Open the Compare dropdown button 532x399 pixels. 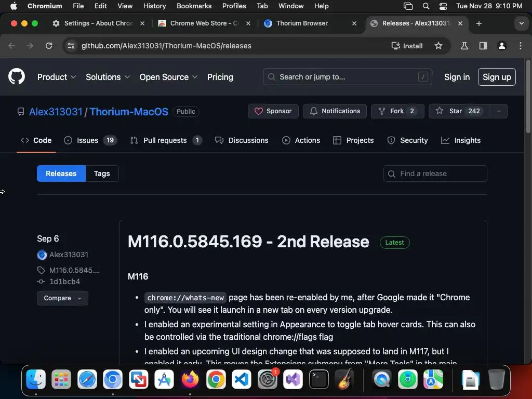coord(62,298)
